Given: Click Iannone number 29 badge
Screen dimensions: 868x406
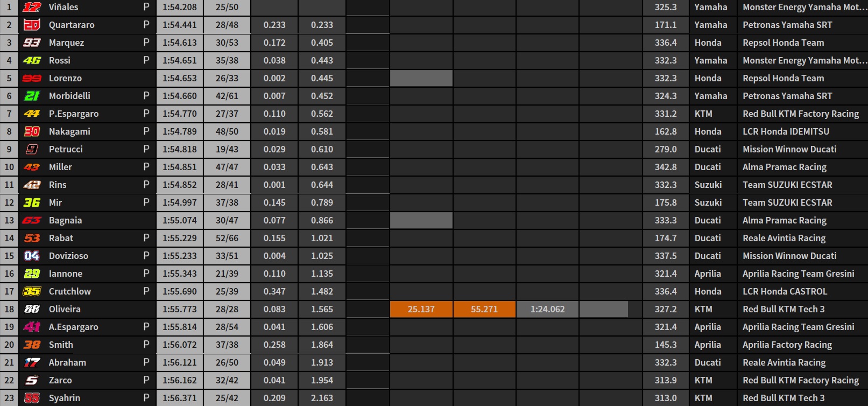Looking at the screenshot, I should pyautogui.click(x=32, y=274).
